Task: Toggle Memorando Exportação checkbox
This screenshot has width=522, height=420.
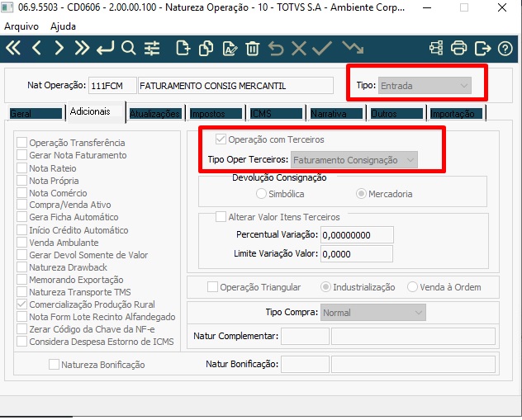Action: (22, 279)
